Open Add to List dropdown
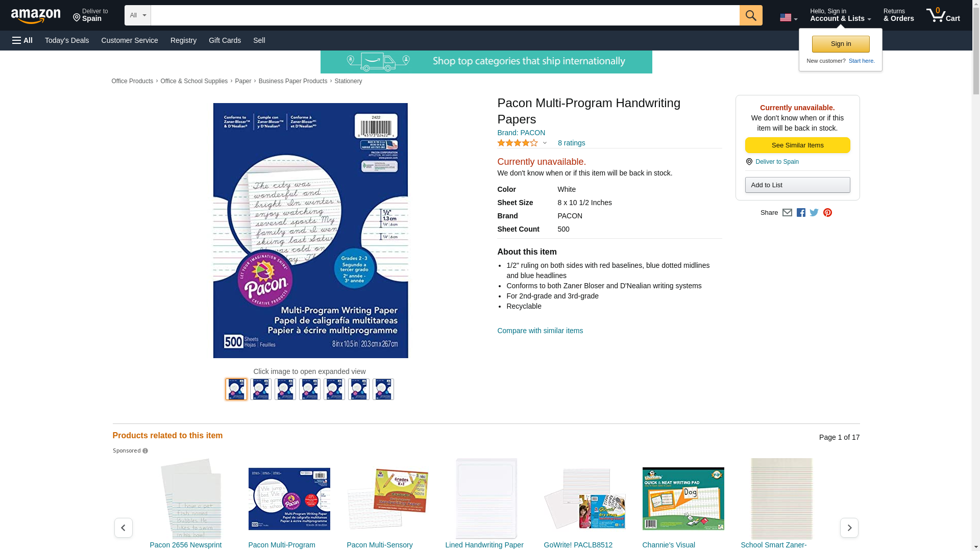The height and width of the screenshot is (551, 980). pos(797,185)
